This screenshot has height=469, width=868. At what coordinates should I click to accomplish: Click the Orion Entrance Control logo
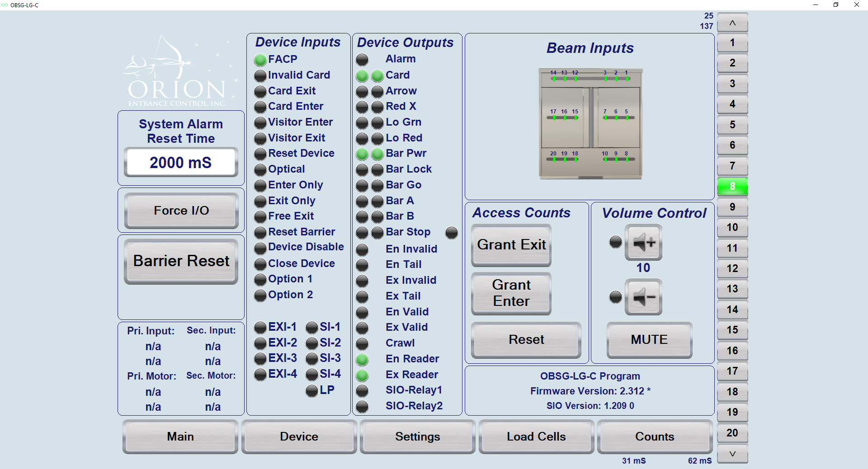coord(178,72)
